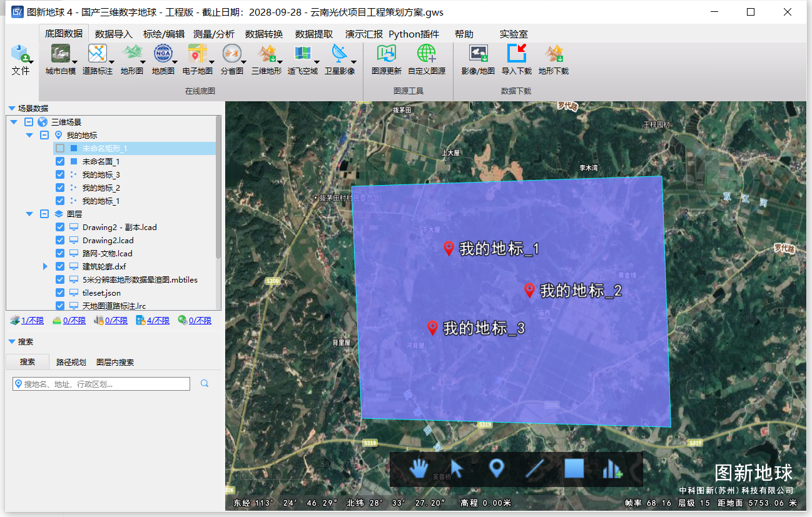Image resolution: width=812 pixels, height=517 pixels.
Task: Click the 搜地名 search input field
Action: click(x=101, y=384)
